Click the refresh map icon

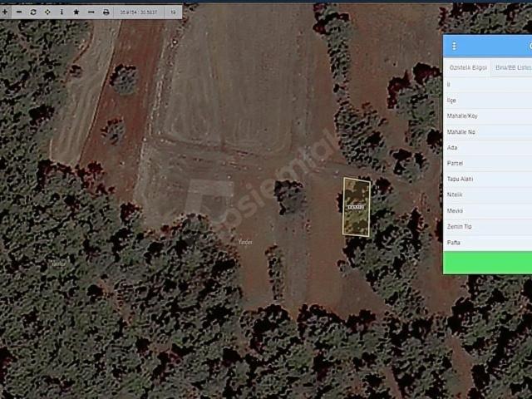pos(33,12)
